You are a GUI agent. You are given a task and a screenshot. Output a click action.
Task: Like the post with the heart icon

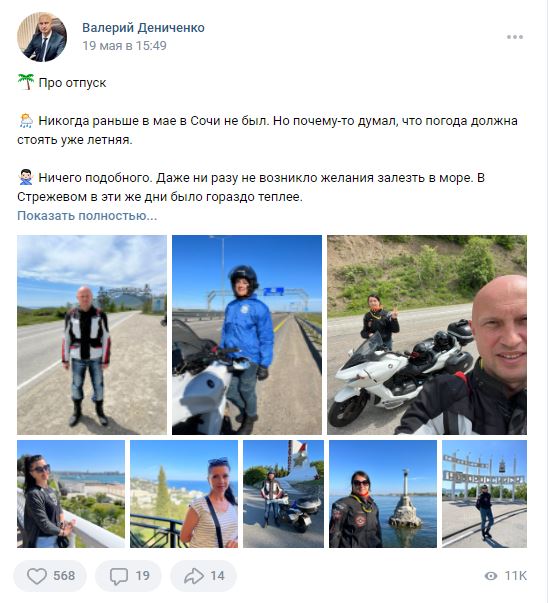[x=37, y=576]
